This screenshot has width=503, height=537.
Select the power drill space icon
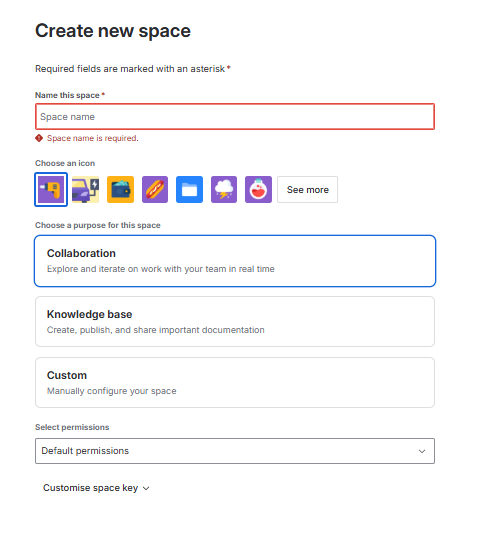[51, 189]
